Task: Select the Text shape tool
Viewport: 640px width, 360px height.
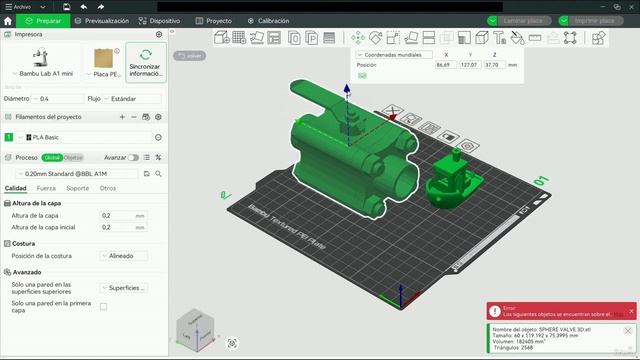Action: point(500,38)
